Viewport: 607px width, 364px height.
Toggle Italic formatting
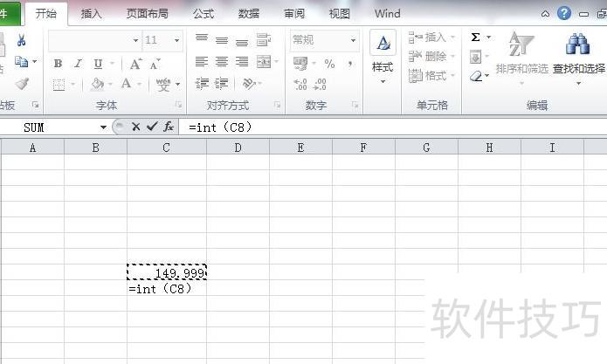79,64
